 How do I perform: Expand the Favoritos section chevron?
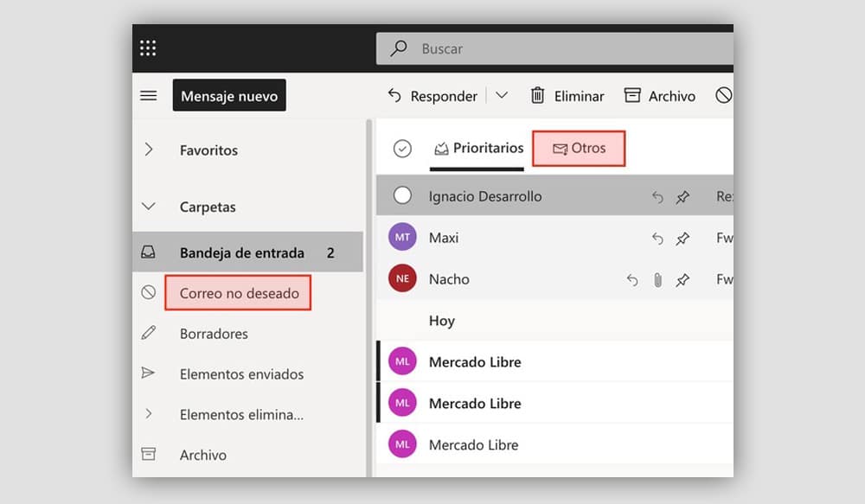[148, 150]
